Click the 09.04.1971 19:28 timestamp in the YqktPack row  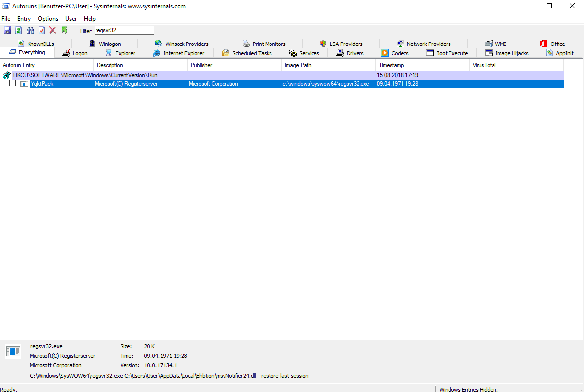pyautogui.click(x=398, y=84)
